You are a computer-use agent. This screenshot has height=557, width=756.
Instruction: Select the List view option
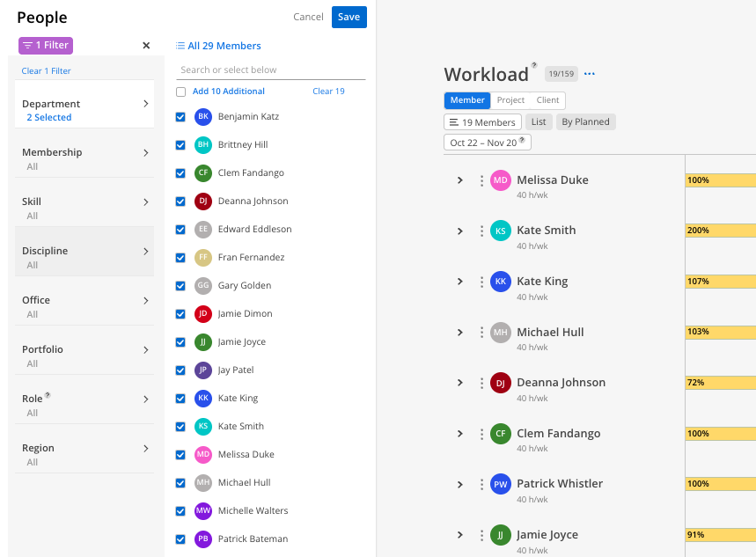[x=539, y=122]
